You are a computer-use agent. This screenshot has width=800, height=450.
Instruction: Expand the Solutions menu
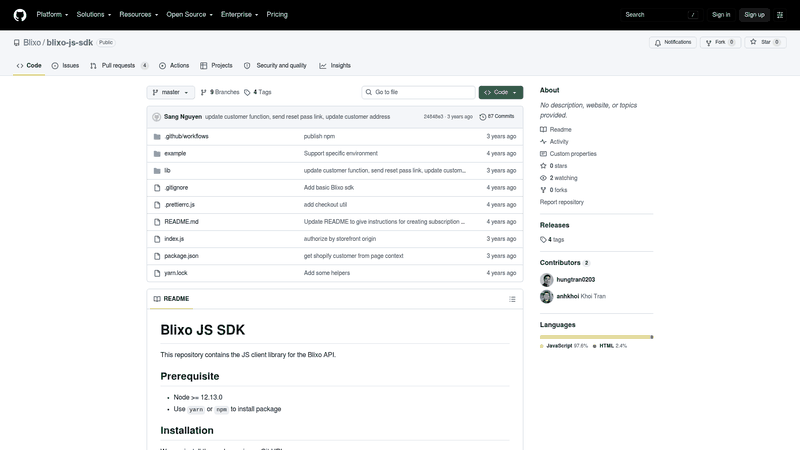[x=94, y=15]
